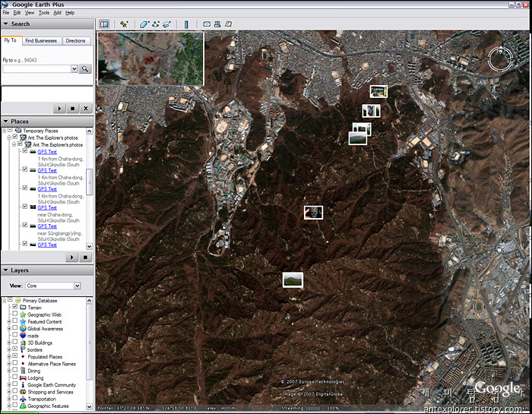Click the Places panel scroll up arrow
Image resolution: width=532 pixels, height=414 pixels.
(x=89, y=131)
